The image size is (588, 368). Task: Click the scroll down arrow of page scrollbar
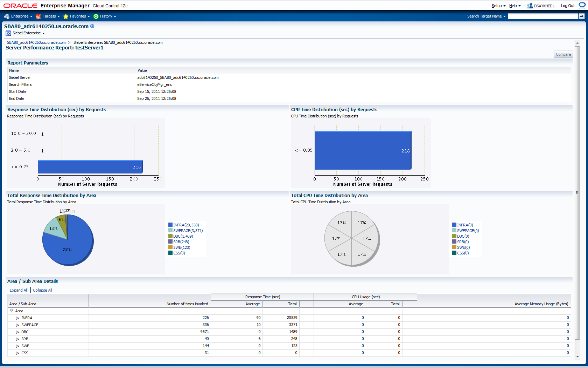(577, 356)
